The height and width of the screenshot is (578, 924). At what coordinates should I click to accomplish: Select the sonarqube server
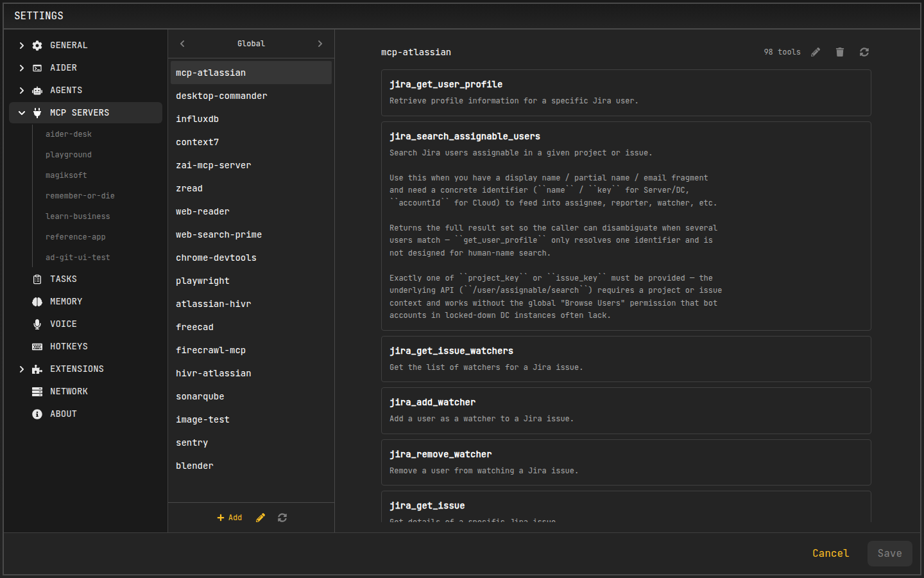pos(251,396)
